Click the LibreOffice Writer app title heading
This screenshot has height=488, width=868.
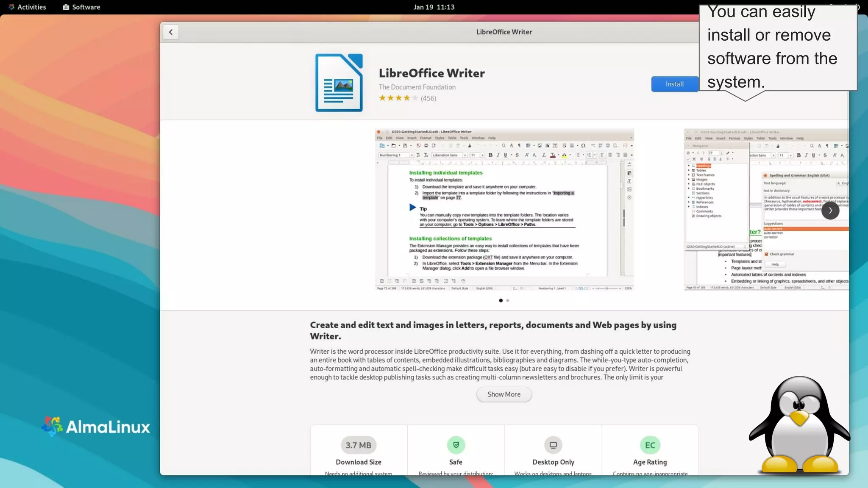(431, 73)
